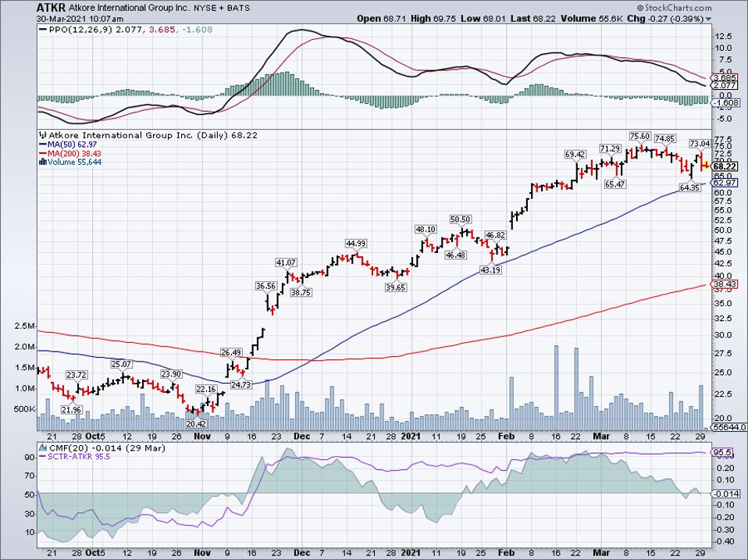Select the Open 68.71 value in header
748x560 pixels.
click(x=381, y=19)
